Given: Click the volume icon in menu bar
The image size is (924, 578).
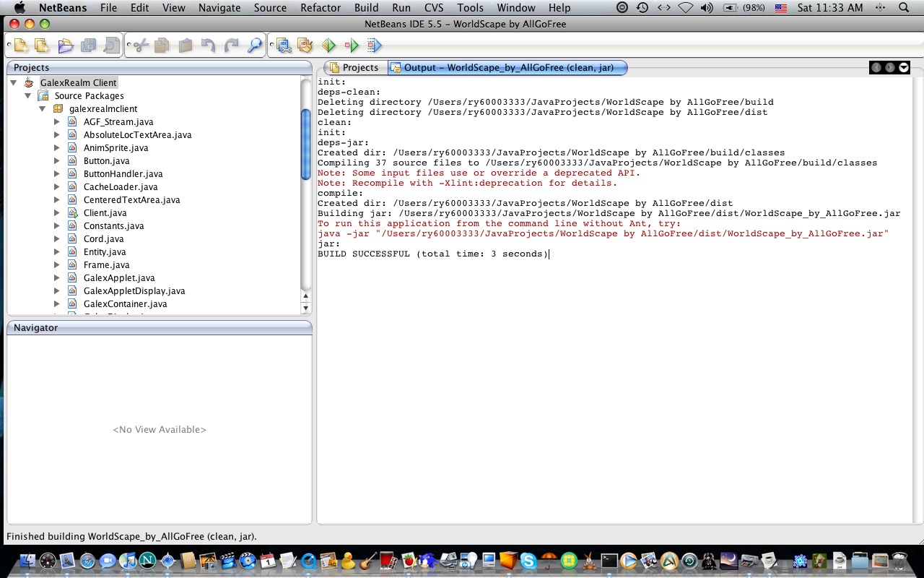Looking at the screenshot, I should [707, 8].
